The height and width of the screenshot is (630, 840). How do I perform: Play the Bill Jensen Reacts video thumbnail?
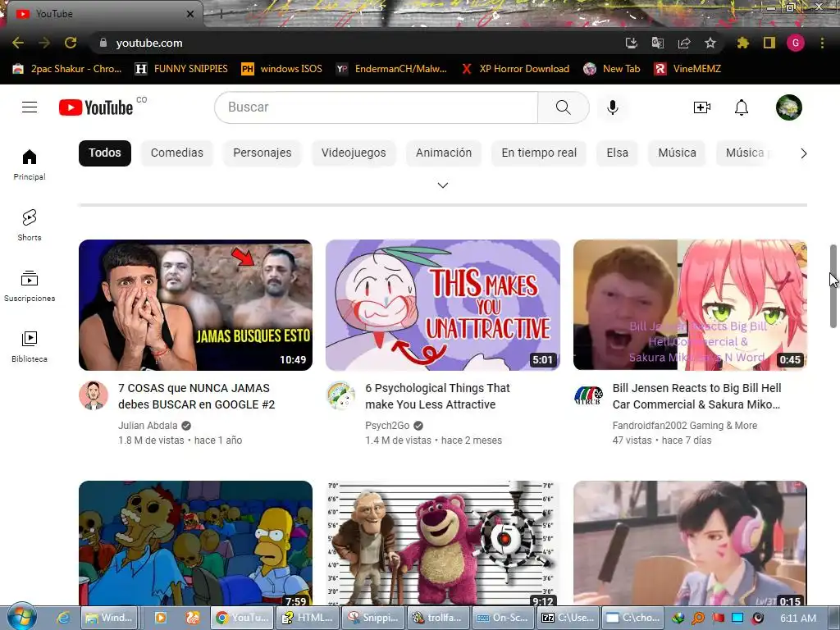(690, 305)
